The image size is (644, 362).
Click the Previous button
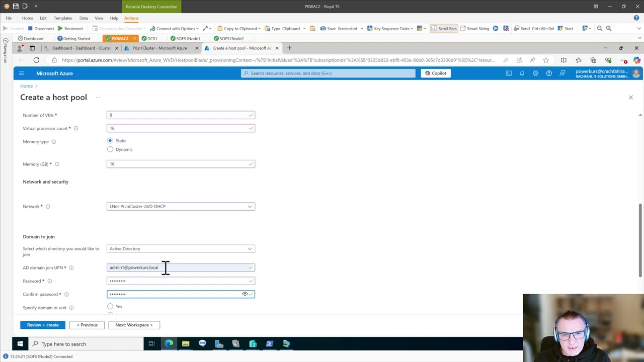coord(87,325)
